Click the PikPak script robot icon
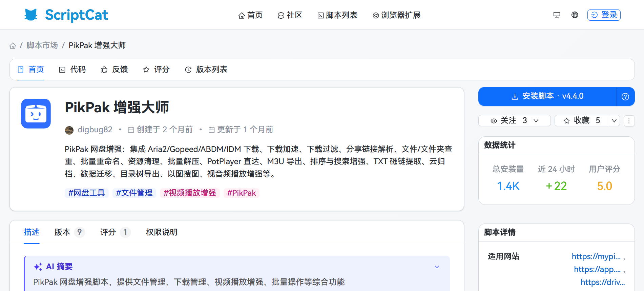Screen dimensions: 644x291 click(x=36, y=114)
